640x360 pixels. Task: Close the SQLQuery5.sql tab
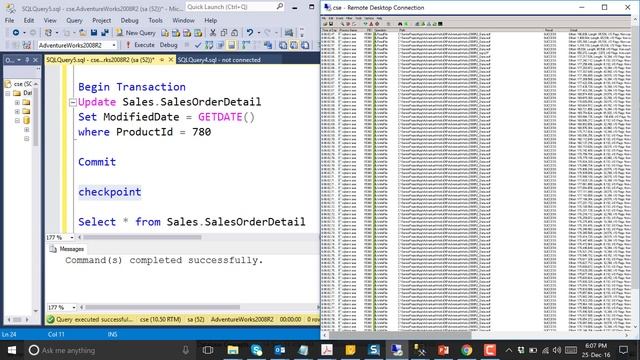pyautogui.click(x=171, y=60)
